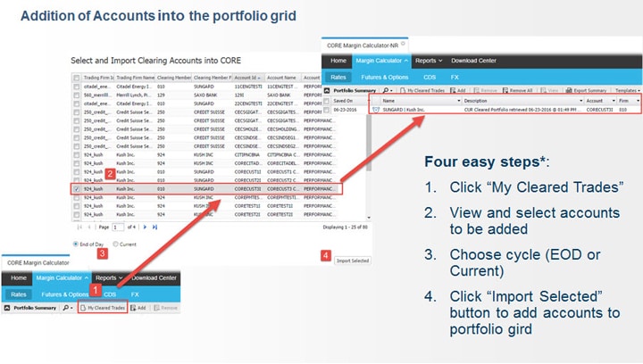
Task: Expand Margin Calculator menu in upper window
Action: click(x=381, y=61)
